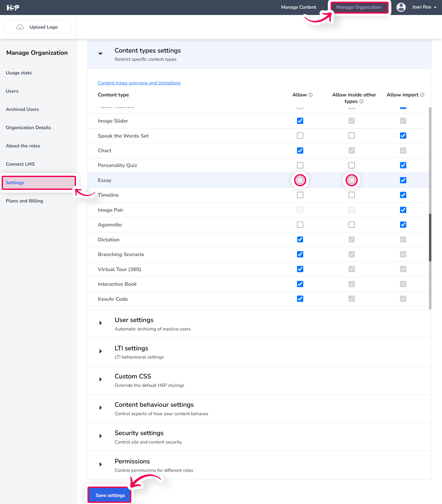
Task: Open Archived Users in the sidebar
Action: coord(22,109)
